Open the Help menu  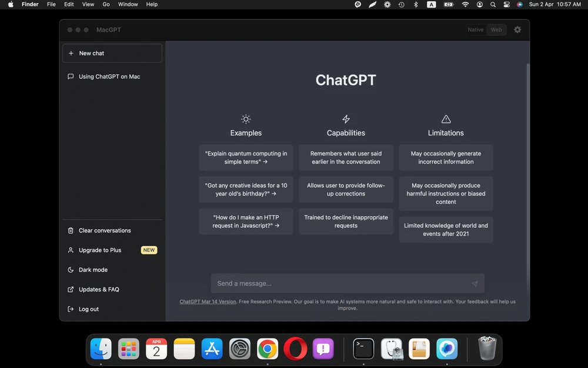pos(152,5)
